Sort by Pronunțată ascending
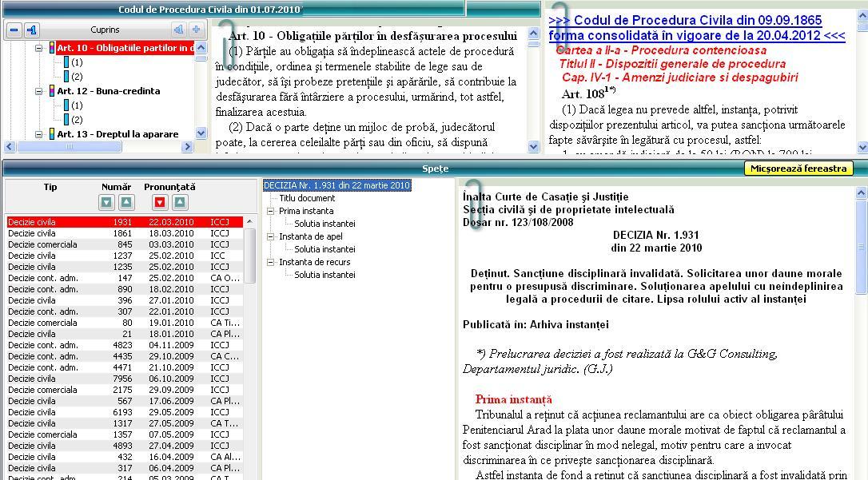Screen dimensions: 868x480 180,202
